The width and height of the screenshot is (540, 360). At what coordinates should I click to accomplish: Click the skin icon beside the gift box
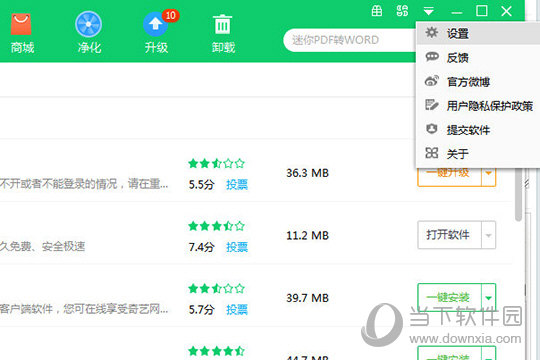pos(402,11)
